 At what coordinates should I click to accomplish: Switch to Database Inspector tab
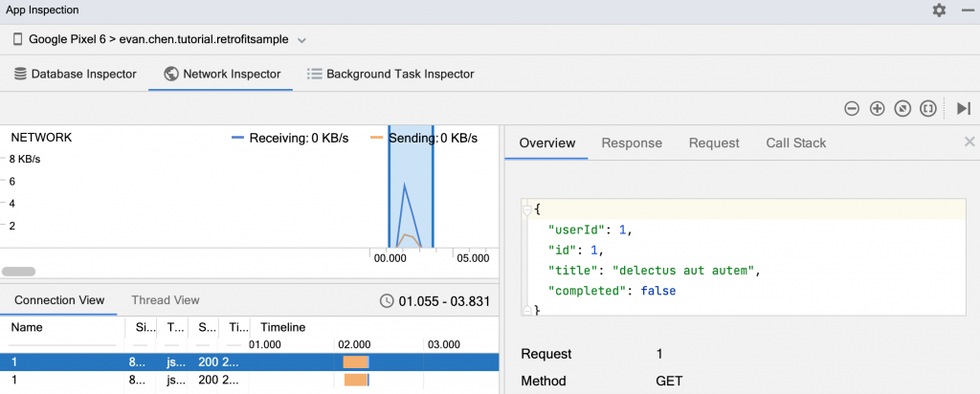click(x=75, y=74)
